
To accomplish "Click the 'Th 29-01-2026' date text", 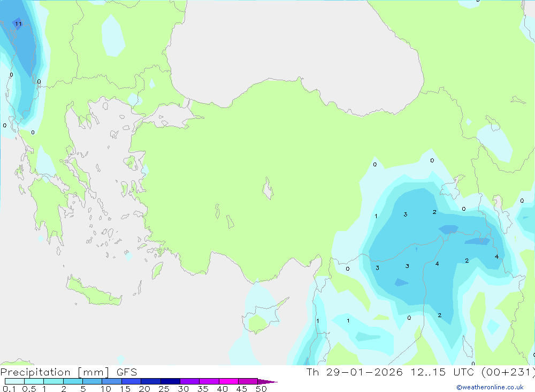I will click(354, 372).
